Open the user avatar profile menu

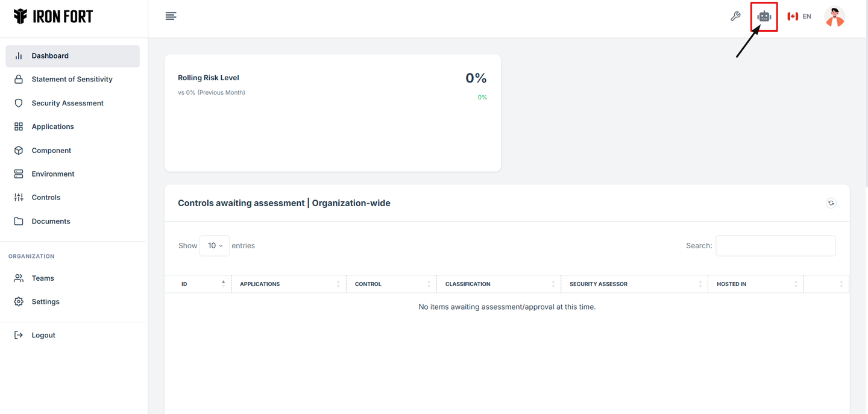(x=834, y=17)
